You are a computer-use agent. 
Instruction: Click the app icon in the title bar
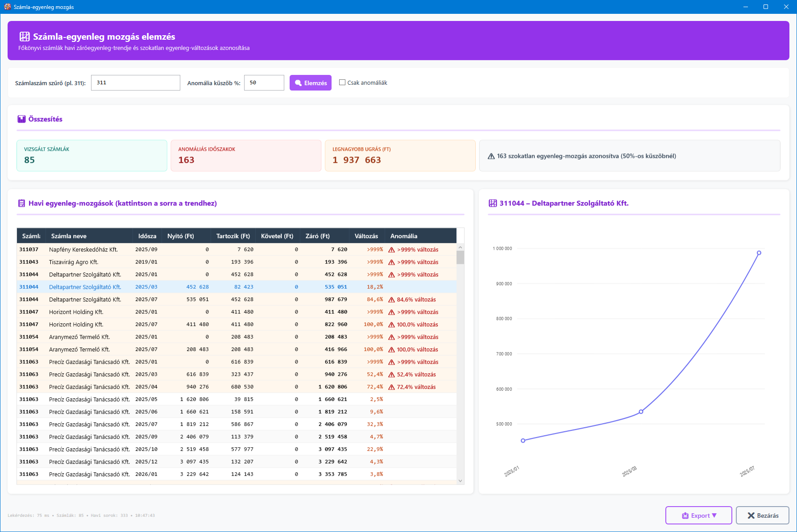[7, 7]
